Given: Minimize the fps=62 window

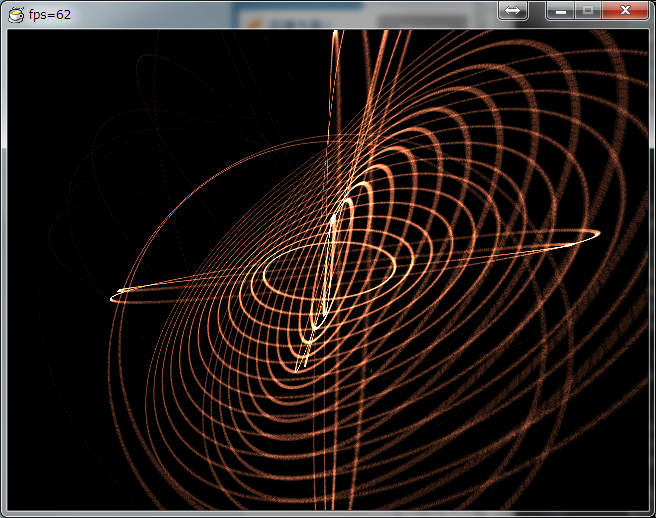Looking at the screenshot, I should point(561,10).
